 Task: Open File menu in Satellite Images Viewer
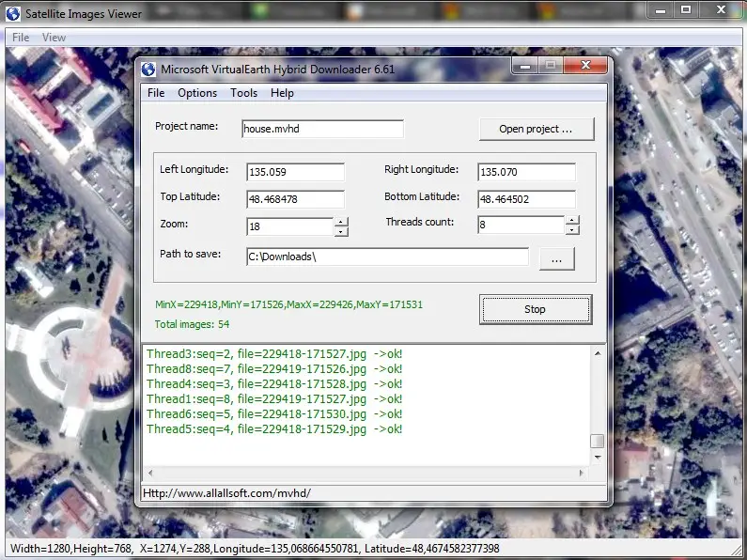click(x=21, y=38)
